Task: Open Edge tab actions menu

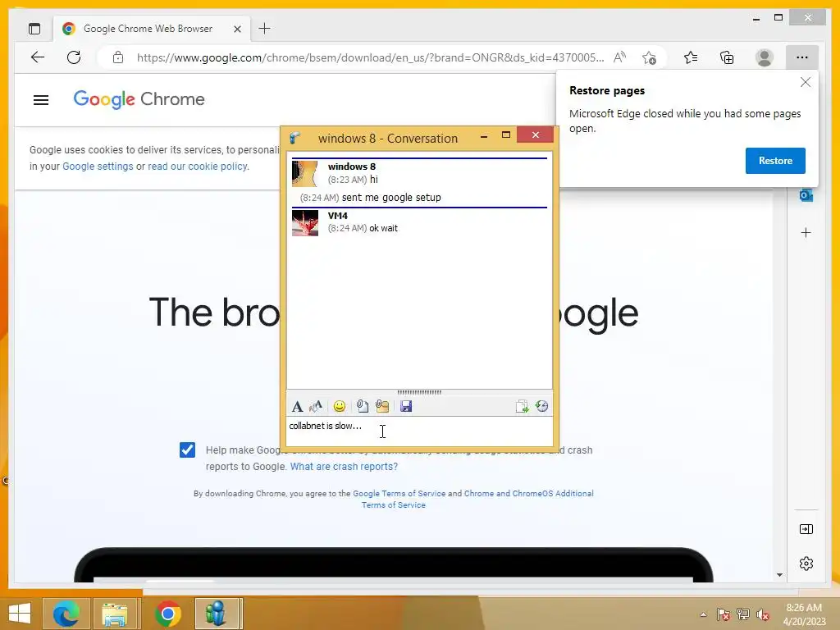Action: pyautogui.click(x=34, y=29)
